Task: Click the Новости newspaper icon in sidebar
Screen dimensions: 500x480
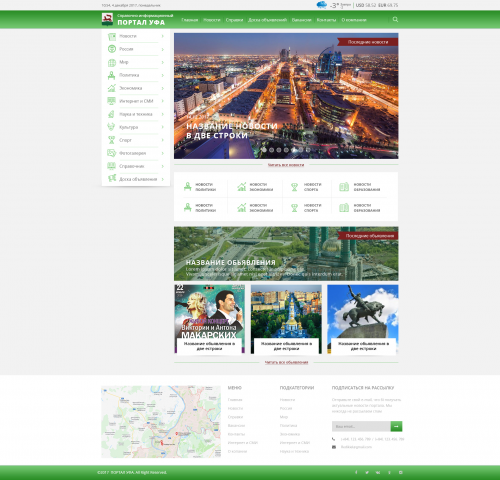Action: click(112, 36)
